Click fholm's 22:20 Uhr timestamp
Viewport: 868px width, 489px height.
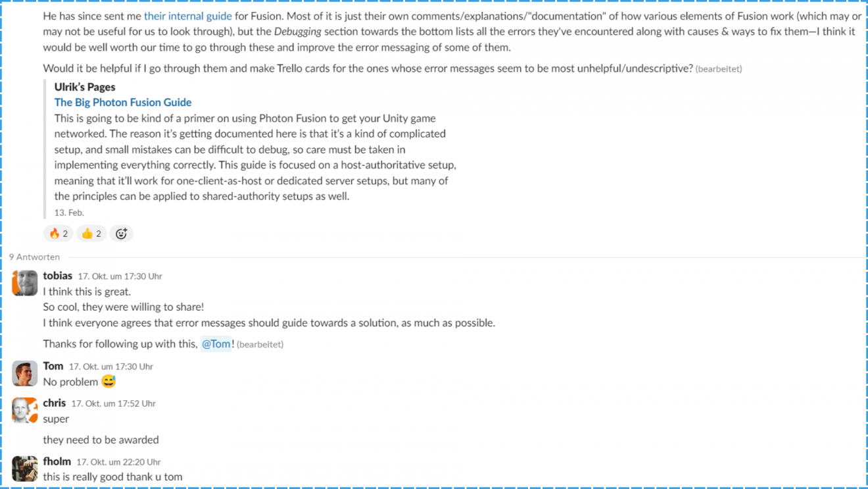pyautogui.click(x=118, y=462)
